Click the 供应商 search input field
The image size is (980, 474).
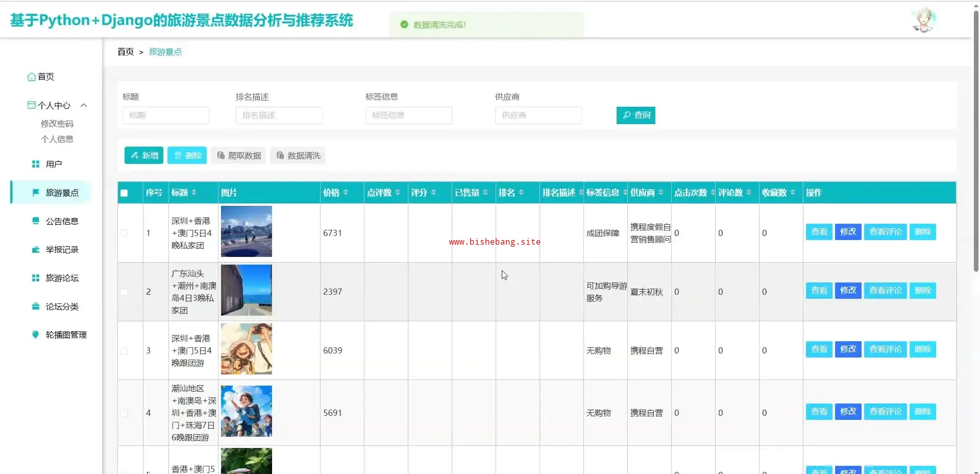pyautogui.click(x=538, y=115)
